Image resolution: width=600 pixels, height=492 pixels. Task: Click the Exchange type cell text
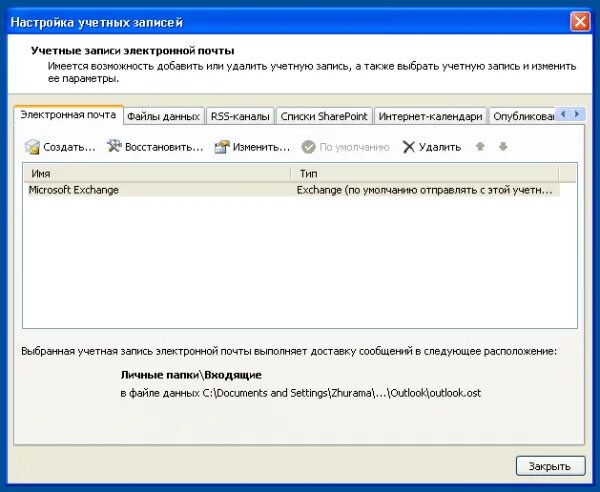pyautogui.click(x=424, y=190)
